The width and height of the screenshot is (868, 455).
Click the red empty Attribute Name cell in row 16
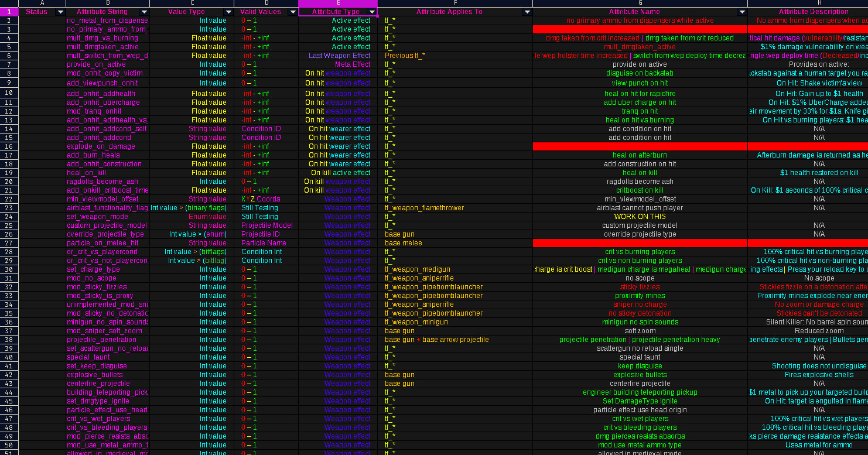coord(640,146)
